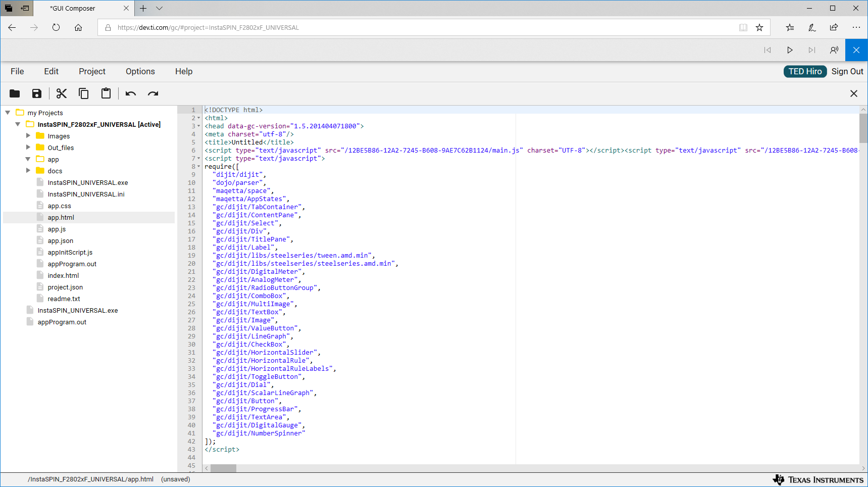Screen dimensions: 868x487
Task: Close the GUI Composer tab
Action: [x=126, y=8]
